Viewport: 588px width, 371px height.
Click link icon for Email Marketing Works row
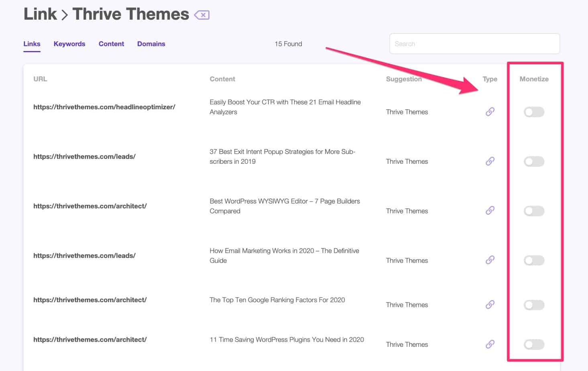click(490, 260)
